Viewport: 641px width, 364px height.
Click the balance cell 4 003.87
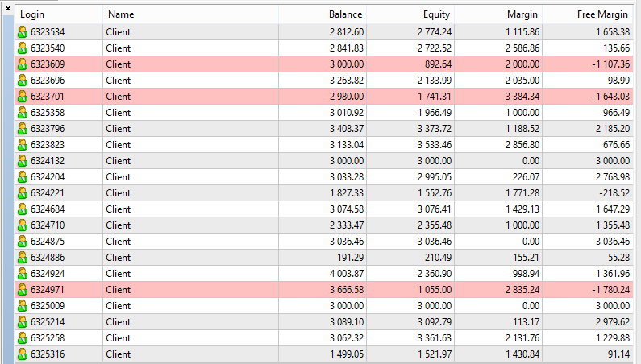tap(347, 274)
